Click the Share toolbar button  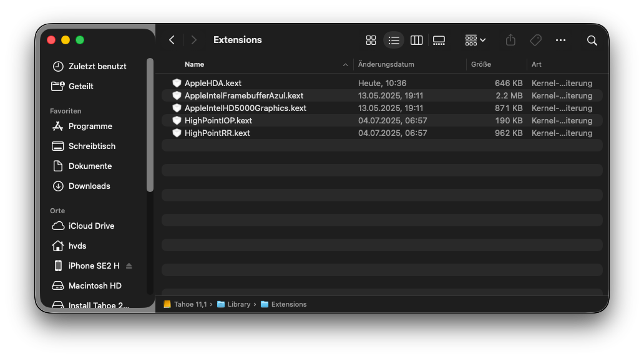(x=510, y=40)
